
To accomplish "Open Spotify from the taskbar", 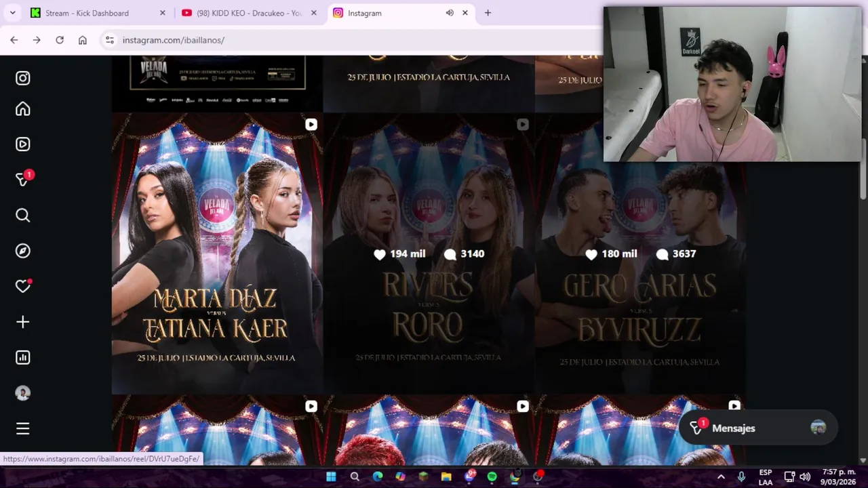I will 492,476.
